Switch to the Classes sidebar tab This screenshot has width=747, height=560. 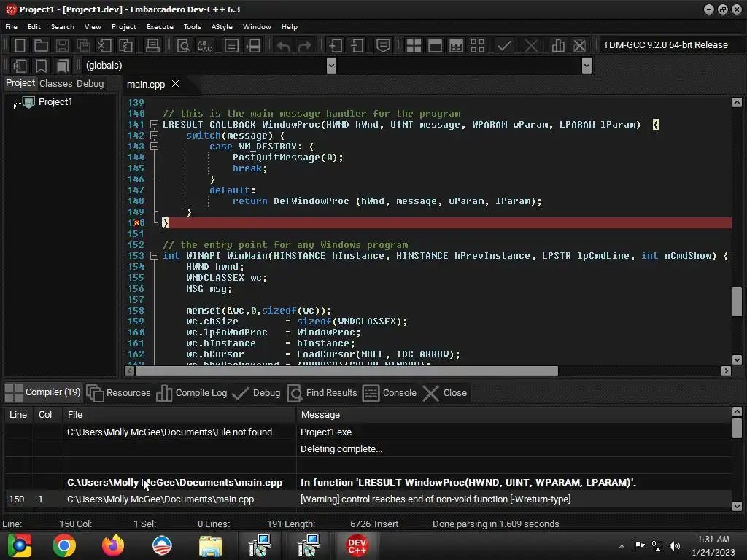coord(55,83)
